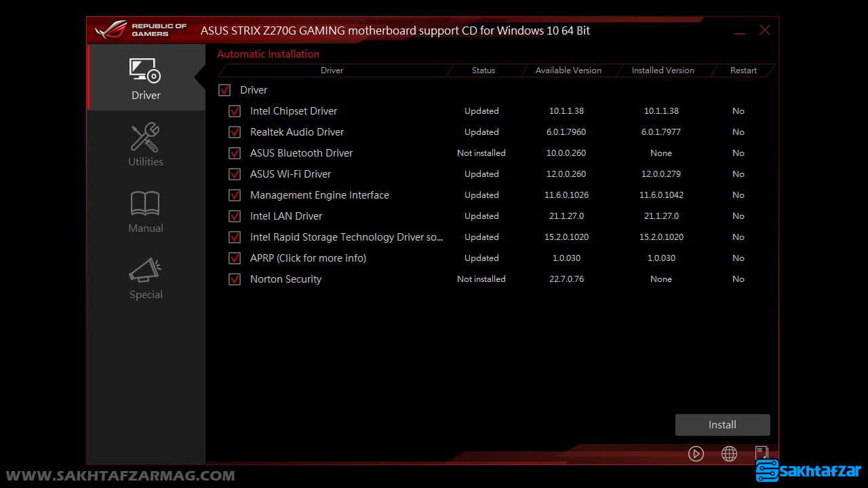
Task: Click the Status column header
Action: (483, 70)
